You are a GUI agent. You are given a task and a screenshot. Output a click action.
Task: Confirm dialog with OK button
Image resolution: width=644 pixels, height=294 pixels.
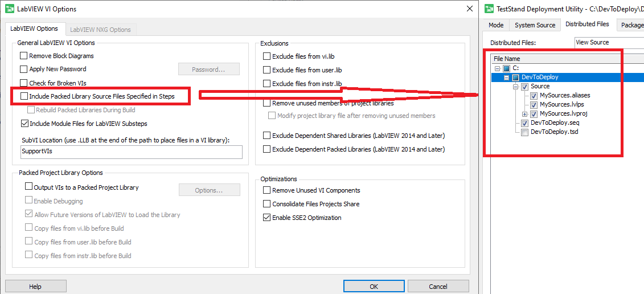(374, 286)
